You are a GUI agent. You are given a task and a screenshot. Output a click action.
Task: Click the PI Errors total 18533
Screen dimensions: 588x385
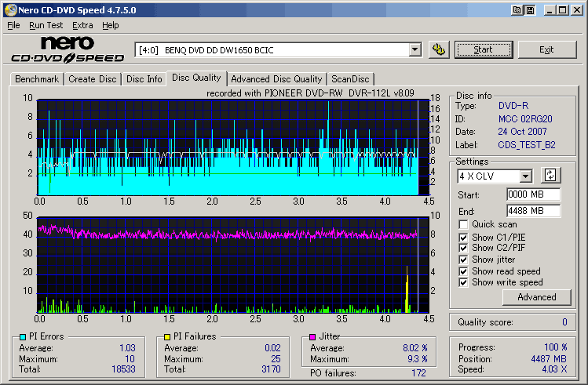123,369
